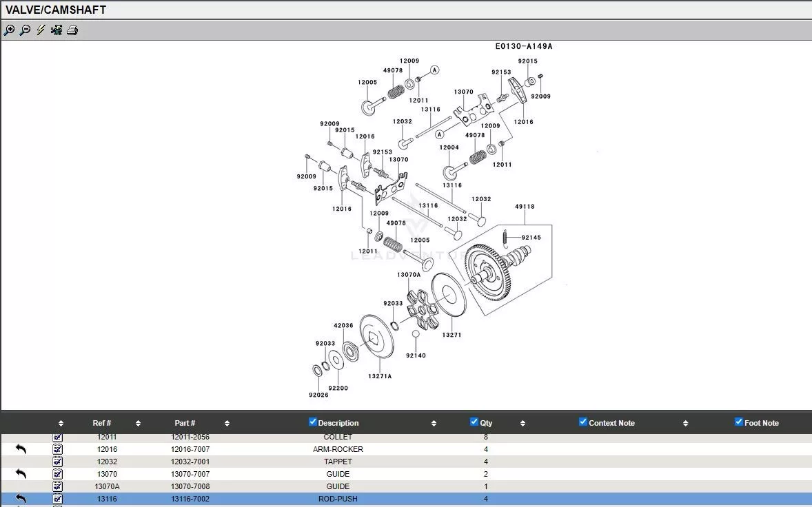Screen dimensions: 812x507
Task: Disable the Context Note column checkbox
Action: (x=583, y=422)
